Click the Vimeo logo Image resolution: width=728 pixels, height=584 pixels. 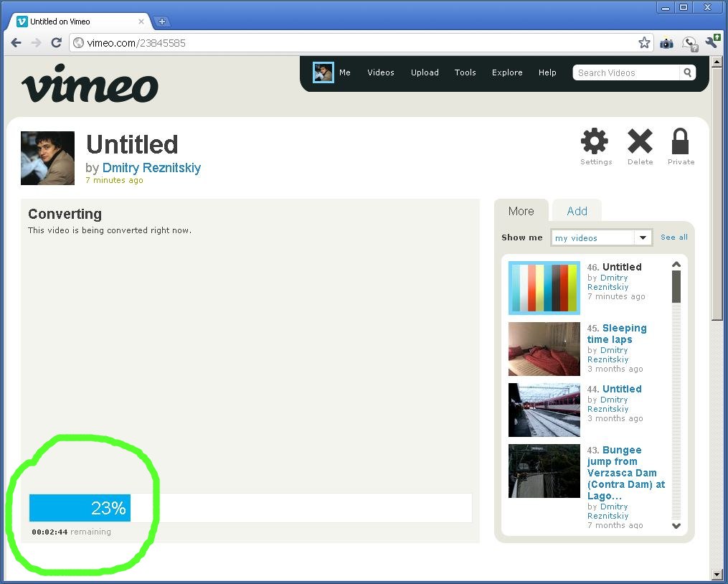click(x=90, y=84)
